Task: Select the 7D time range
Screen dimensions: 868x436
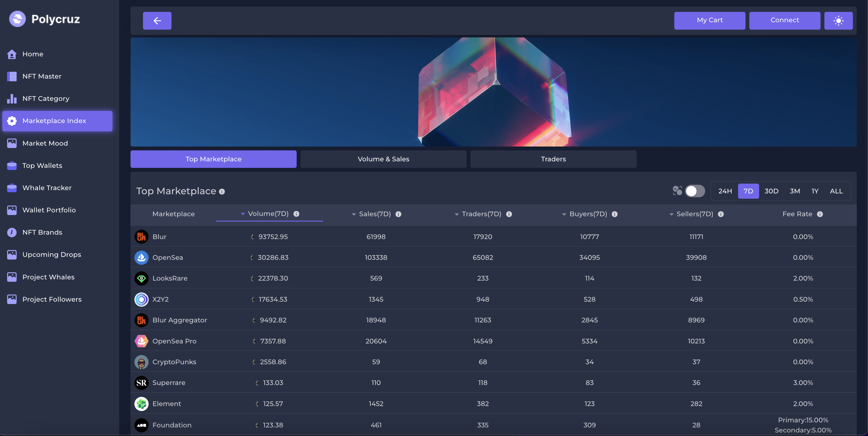Action: [748, 191]
